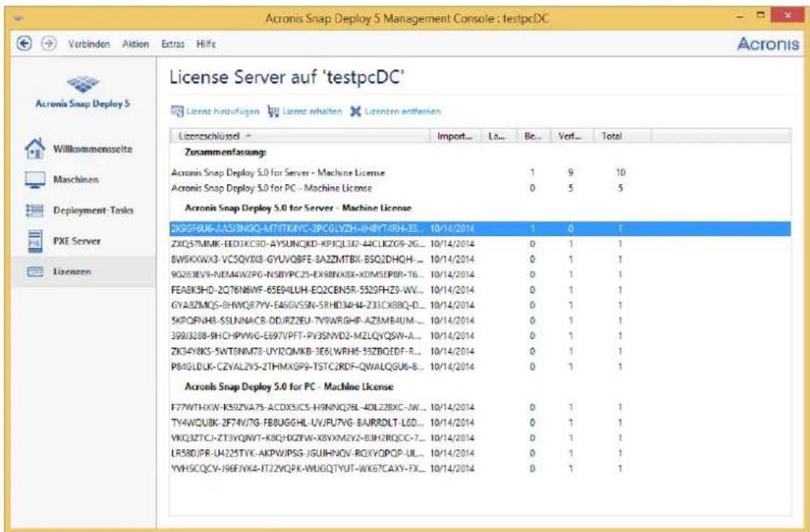The height and width of the screenshot is (532, 810).
Task: Click the Zusammenfassung: group heading
Action: pyautogui.click(x=226, y=152)
